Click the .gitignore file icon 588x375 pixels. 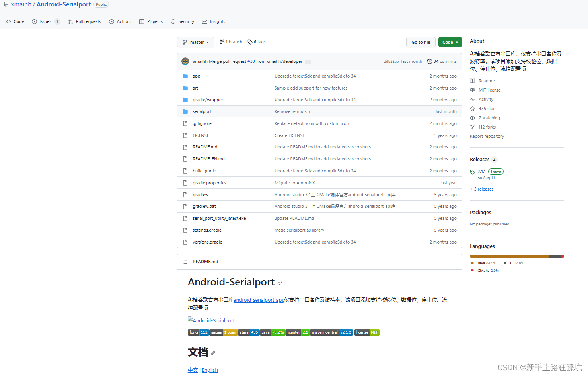pos(185,123)
